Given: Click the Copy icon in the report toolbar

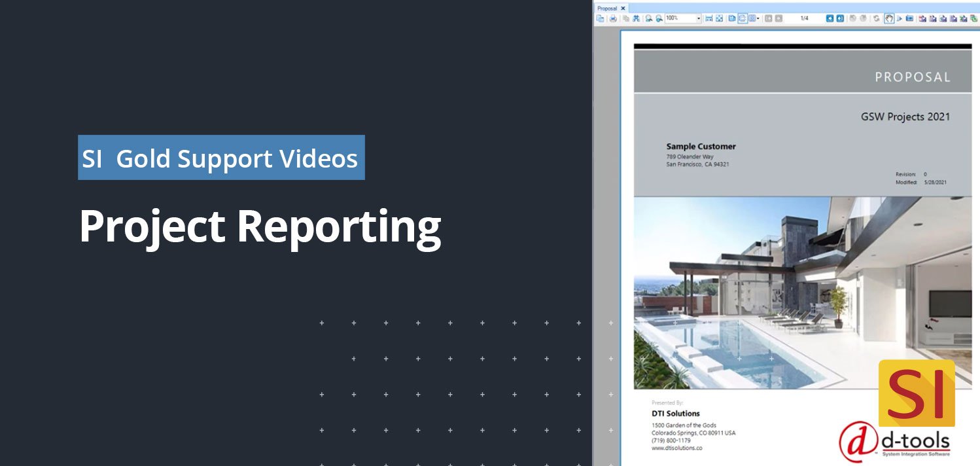Looking at the screenshot, I should coord(626,18).
